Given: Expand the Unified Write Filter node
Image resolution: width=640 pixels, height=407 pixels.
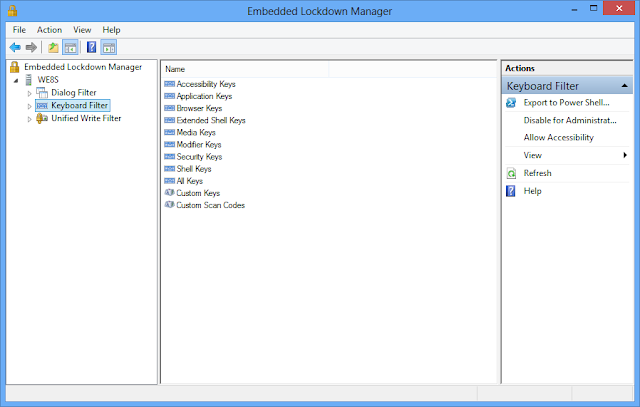Looking at the screenshot, I should (29, 119).
